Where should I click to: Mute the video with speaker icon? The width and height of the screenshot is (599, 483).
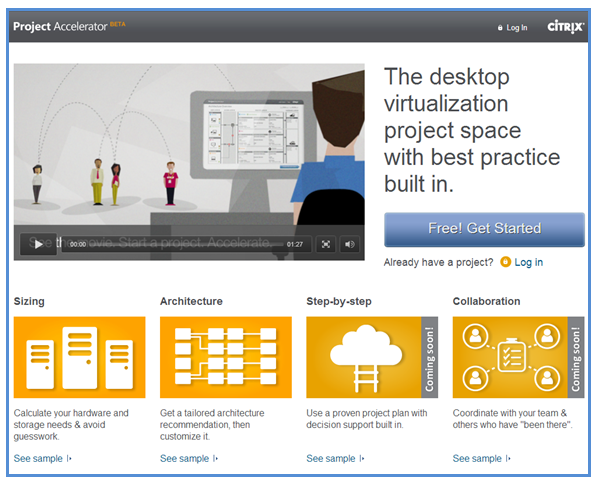tap(350, 244)
